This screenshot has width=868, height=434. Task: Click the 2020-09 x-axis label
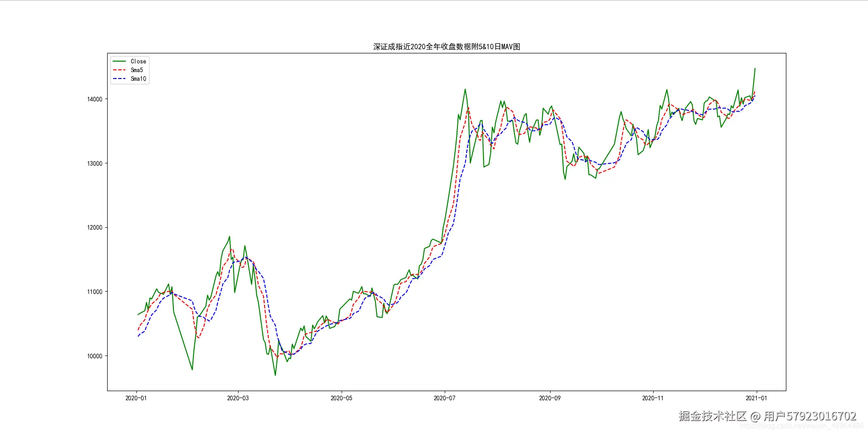(550, 398)
